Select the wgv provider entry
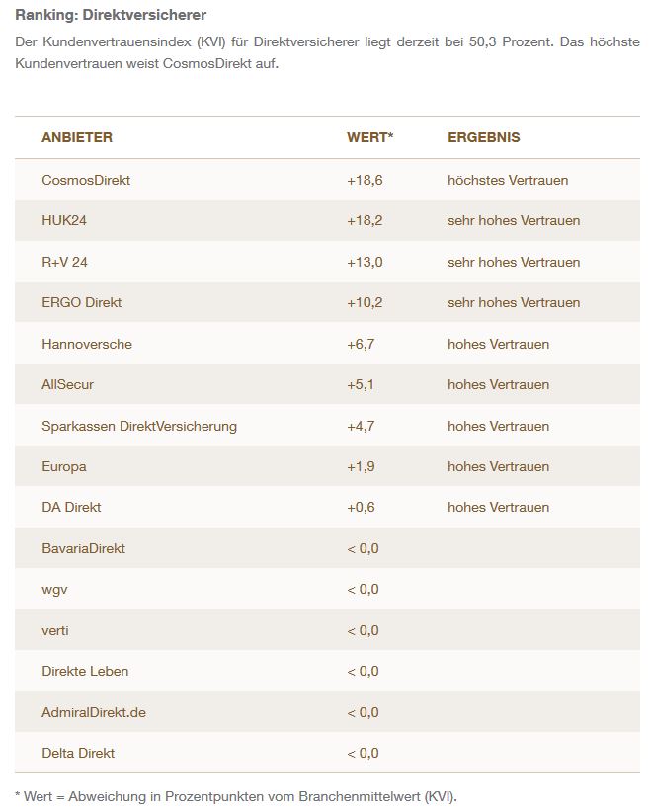Image resolution: width=651 pixels, height=812 pixels. click(55, 589)
